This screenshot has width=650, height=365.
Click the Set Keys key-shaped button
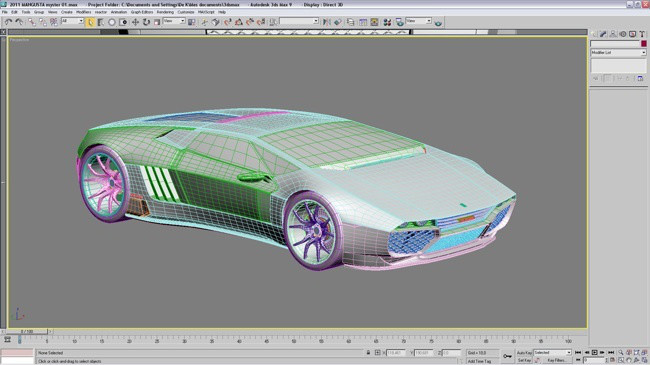[x=507, y=356]
